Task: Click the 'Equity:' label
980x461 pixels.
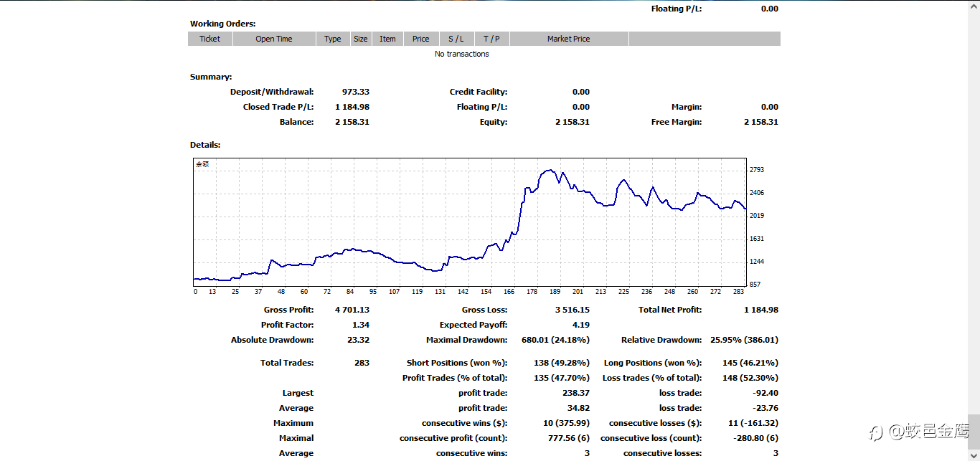Action: (x=493, y=122)
